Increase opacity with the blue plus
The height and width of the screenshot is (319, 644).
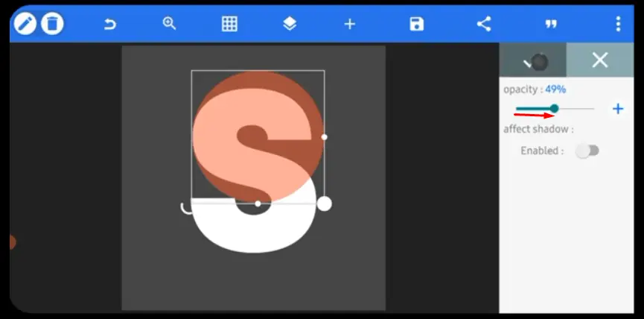click(618, 109)
